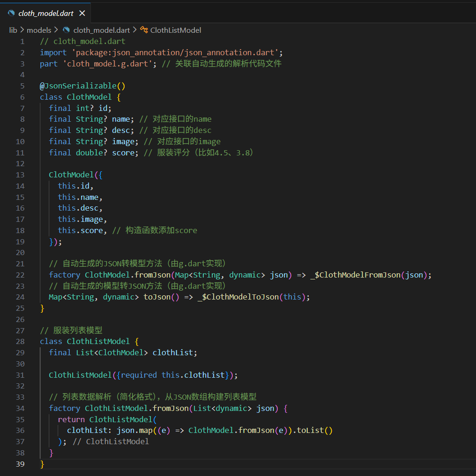This screenshot has height=476, width=476.
Task: Click the .toList() call
Action: click(x=312, y=431)
